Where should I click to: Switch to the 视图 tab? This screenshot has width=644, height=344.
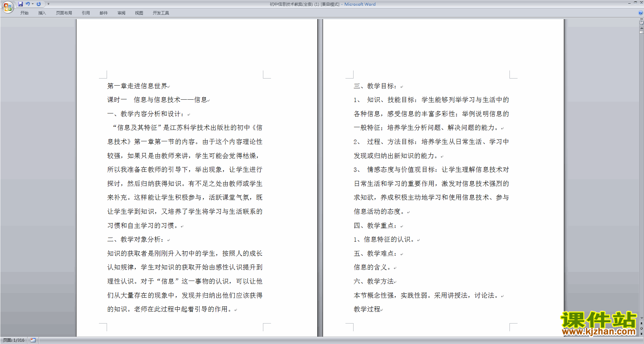tap(139, 13)
